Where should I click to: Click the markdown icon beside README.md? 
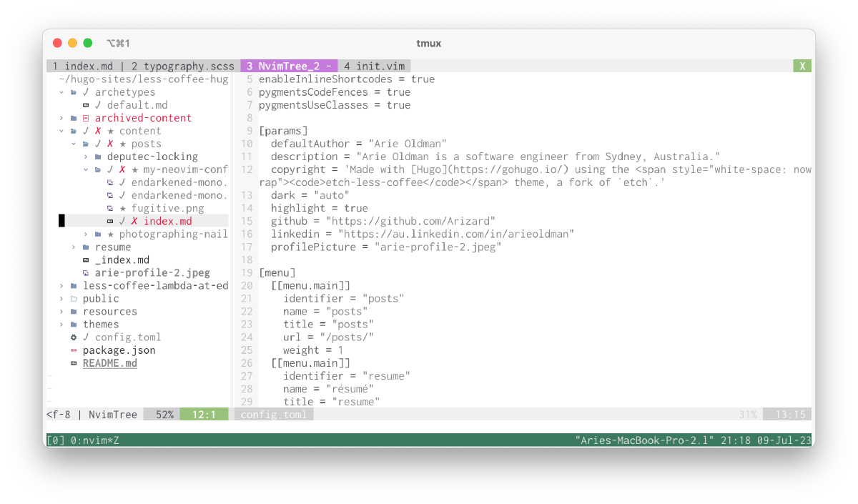point(74,363)
